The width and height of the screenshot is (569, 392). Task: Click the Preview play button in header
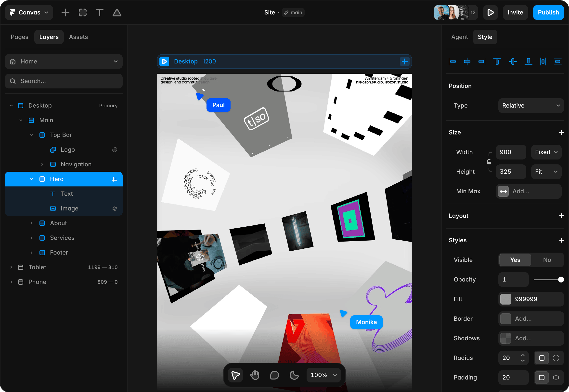point(490,12)
